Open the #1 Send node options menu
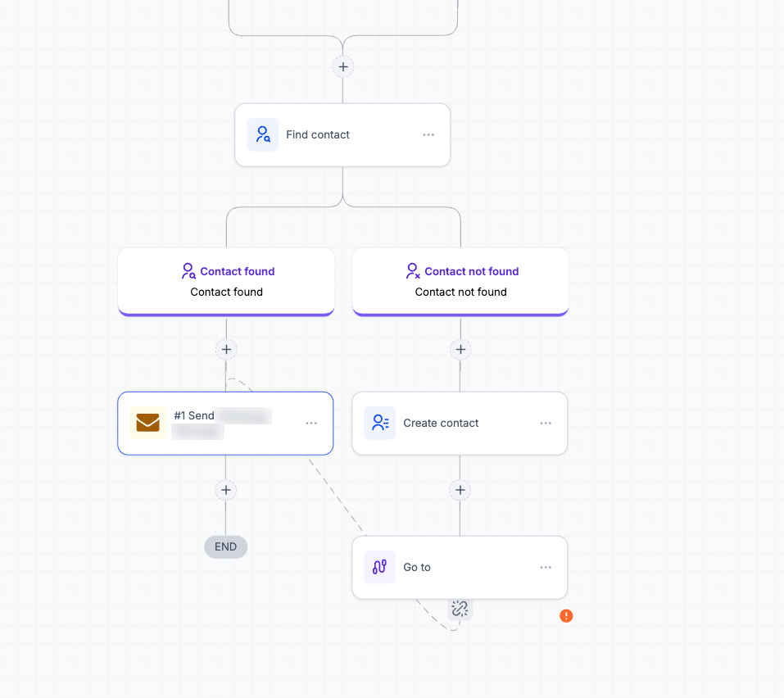The image size is (784, 698). [311, 423]
